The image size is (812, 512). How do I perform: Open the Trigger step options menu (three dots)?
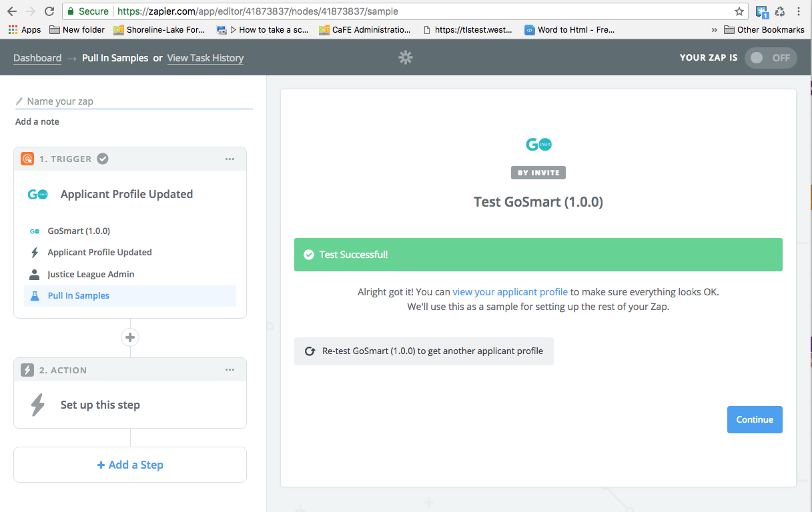[230, 159]
